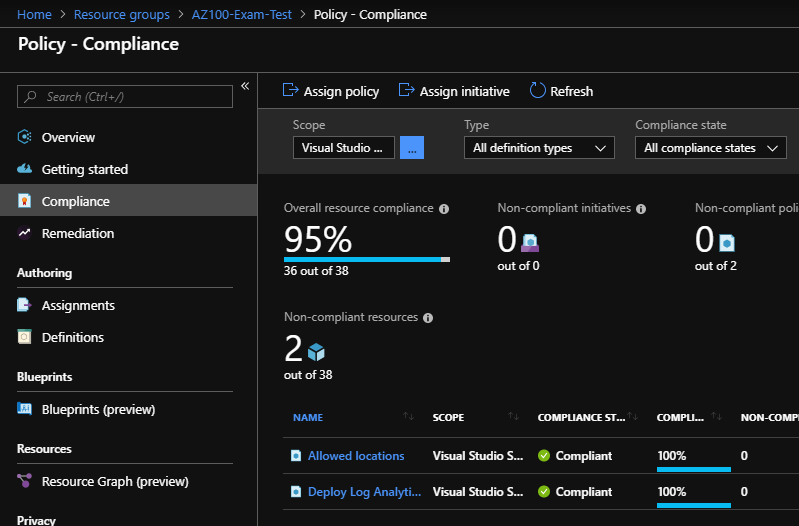Open the Allowed locations policy link
The image size is (799, 526).
pyautogui.click(x=356, y=455)
